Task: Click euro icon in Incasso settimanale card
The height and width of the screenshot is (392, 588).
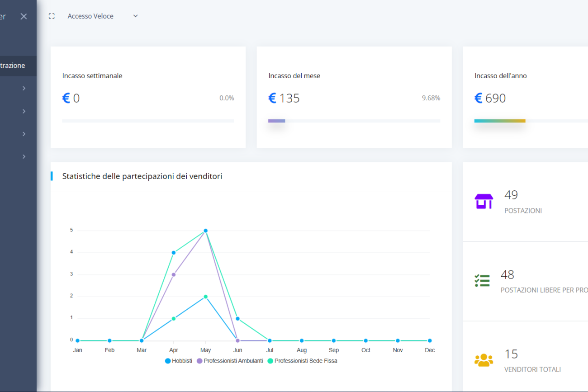Action: point(66,98)
